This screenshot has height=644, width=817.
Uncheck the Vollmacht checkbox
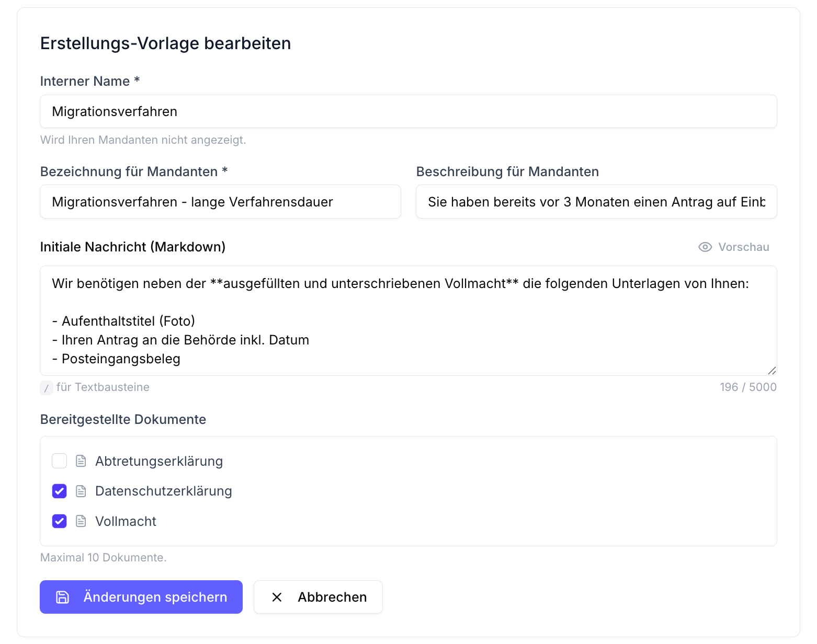[60, 521]
